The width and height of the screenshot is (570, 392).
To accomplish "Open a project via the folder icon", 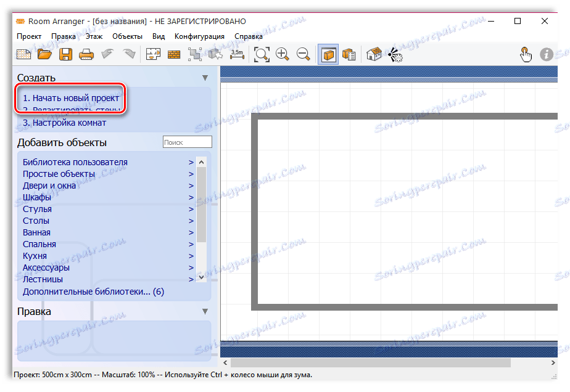I will pos(44,54).
